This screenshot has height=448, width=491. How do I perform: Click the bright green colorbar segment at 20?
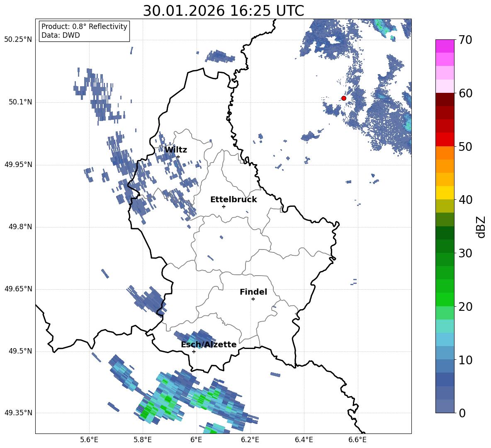point(445,299)
